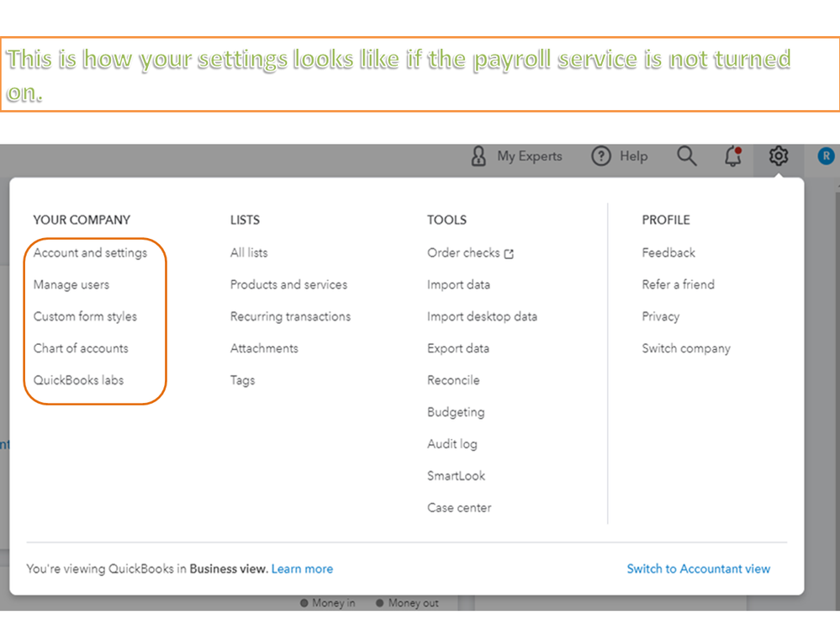This screenshot has height=630, width=840.
Task: Click the Money in legend entry
Action: point(328,603)
